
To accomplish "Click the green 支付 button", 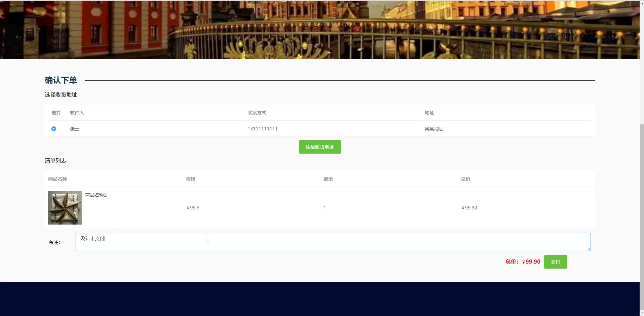I will pos(555,262).
